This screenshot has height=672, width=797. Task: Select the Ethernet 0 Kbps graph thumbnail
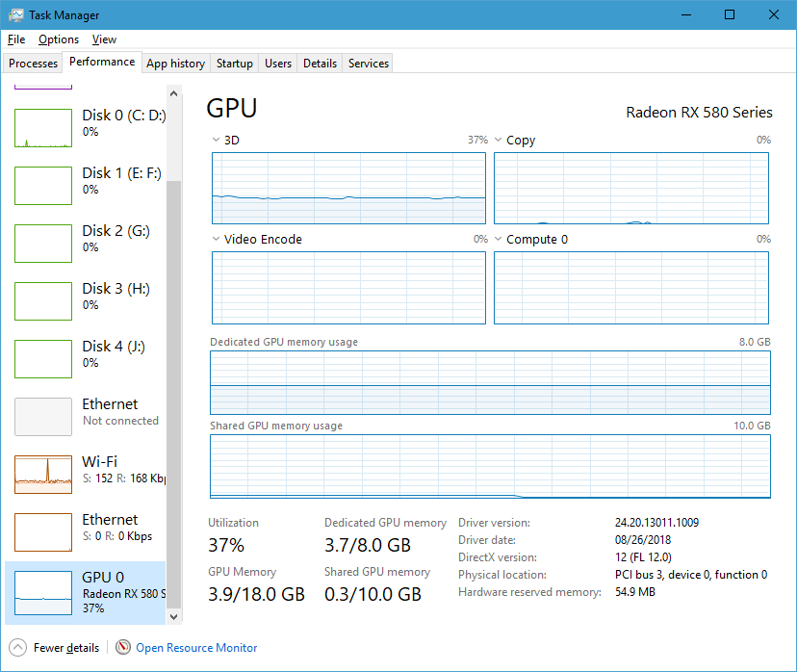point(43,532)
